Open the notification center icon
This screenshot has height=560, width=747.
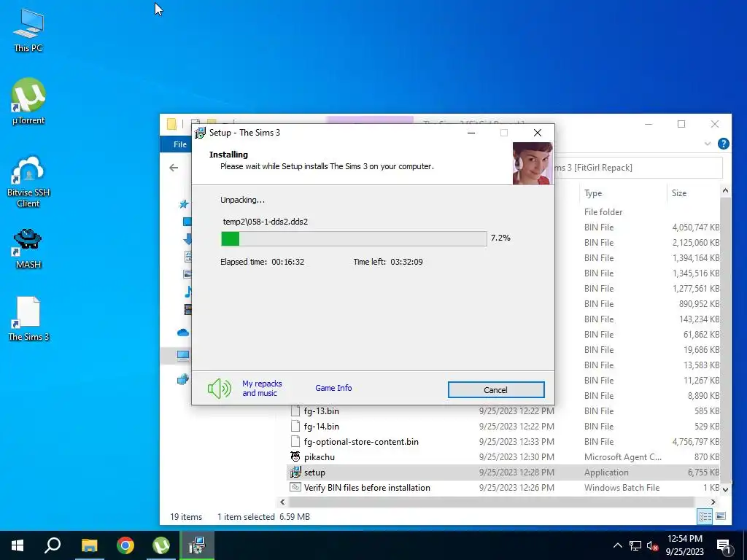pos(724,545)
